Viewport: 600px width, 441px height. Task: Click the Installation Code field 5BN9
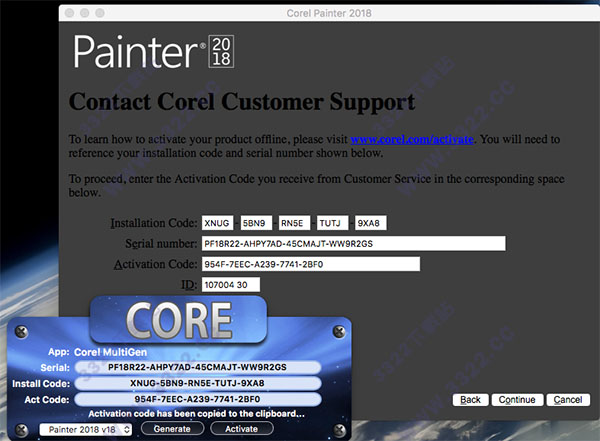pos(256,223)
